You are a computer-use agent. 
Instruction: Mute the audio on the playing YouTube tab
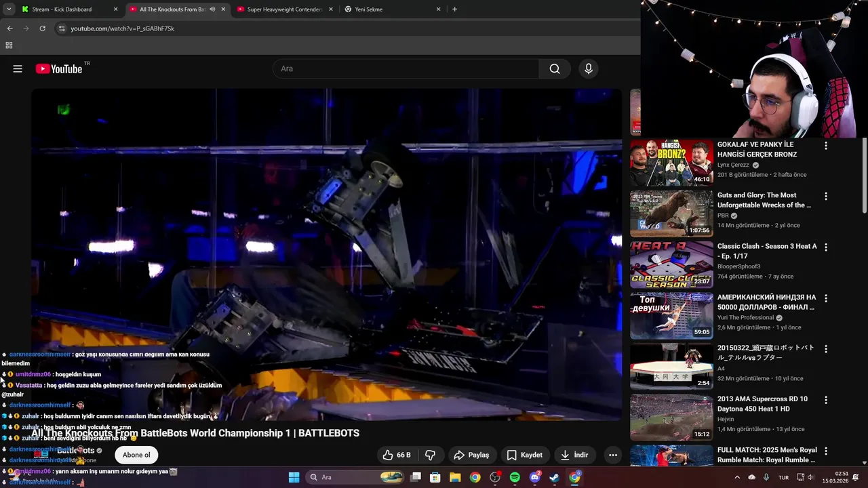pos(212,9)
